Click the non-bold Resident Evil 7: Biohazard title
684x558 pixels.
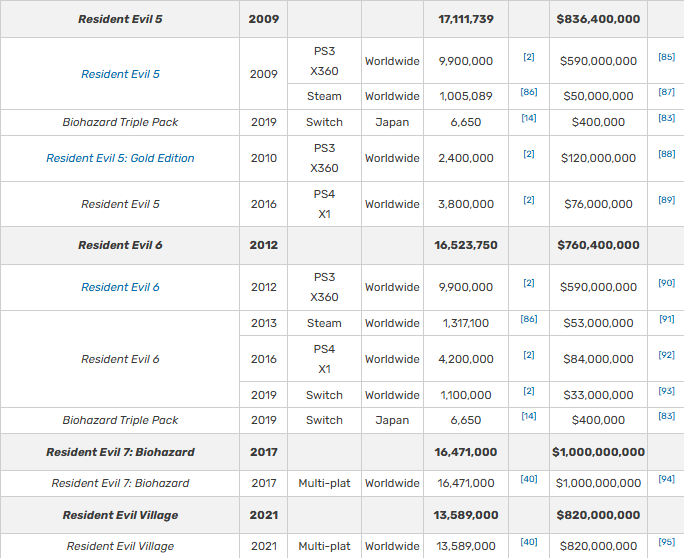(120, 483)
